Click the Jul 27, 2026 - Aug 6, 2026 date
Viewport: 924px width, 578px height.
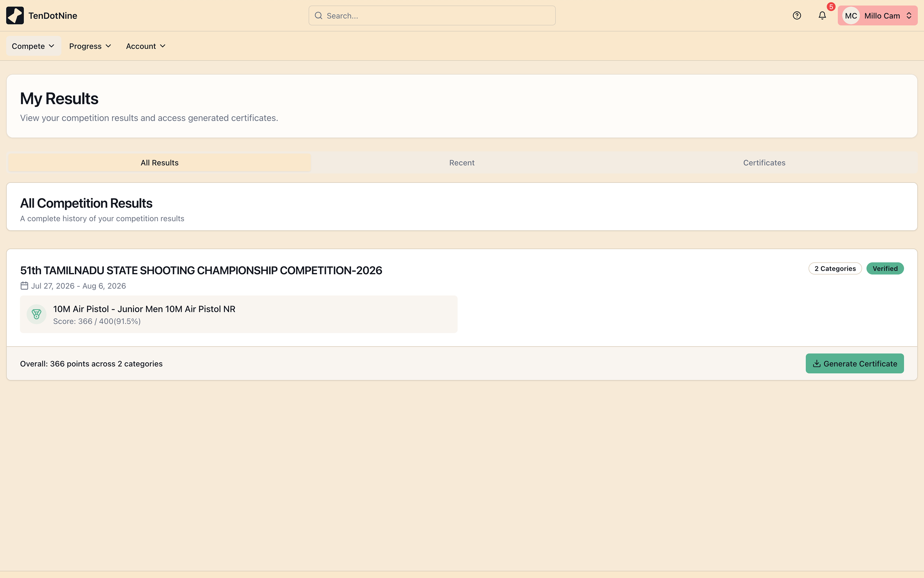79,286
